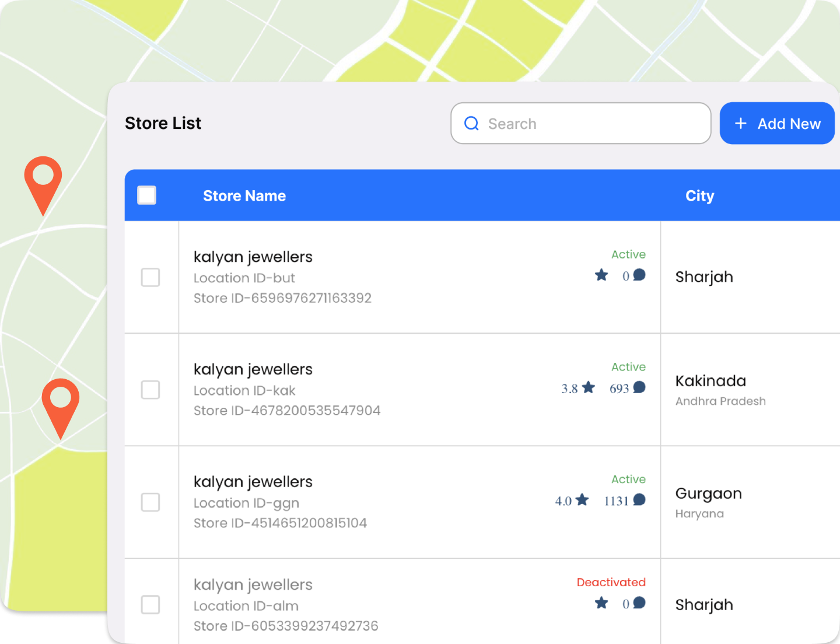Image resolution: width=840 pixels, height=644 pixels.
Task: Click star rating icon of the Gurgaon store
Action: (x=582, y=500)
